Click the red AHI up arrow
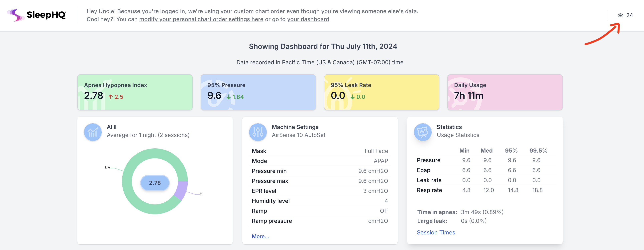 111,97
